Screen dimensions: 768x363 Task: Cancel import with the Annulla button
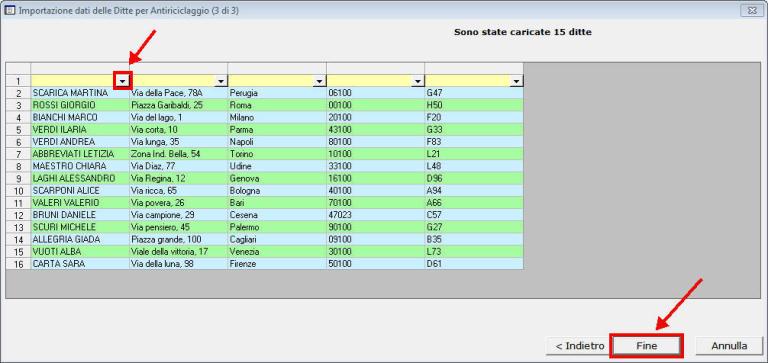[729, 345]
